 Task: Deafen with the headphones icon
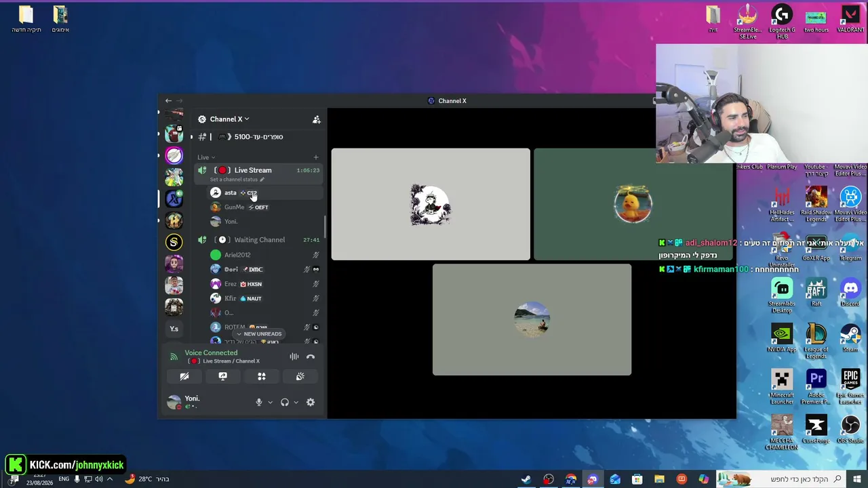285,403
